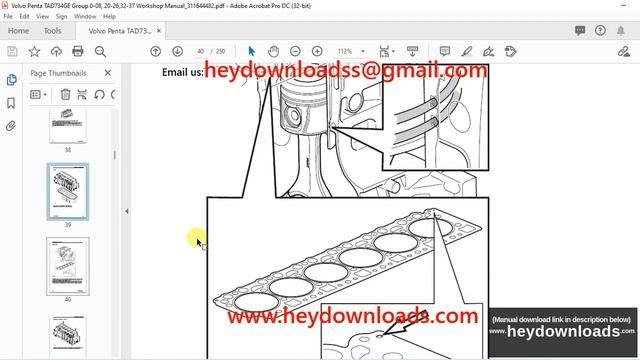Close the Volvo Penta document tab

click(159, 31)
